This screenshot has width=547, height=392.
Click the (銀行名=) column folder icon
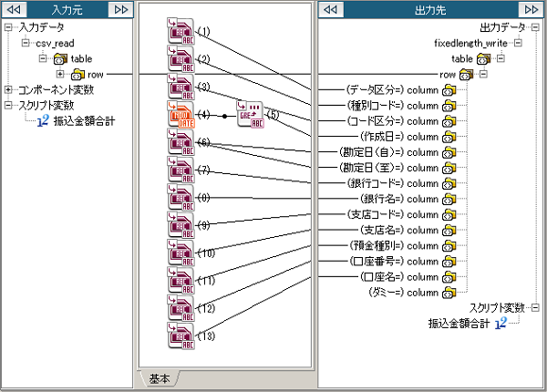pyautogui.click(x=449, y=199)
